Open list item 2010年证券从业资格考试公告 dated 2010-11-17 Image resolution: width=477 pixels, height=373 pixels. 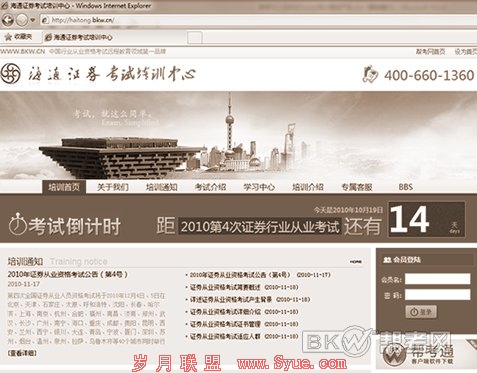tap(260, 275)
